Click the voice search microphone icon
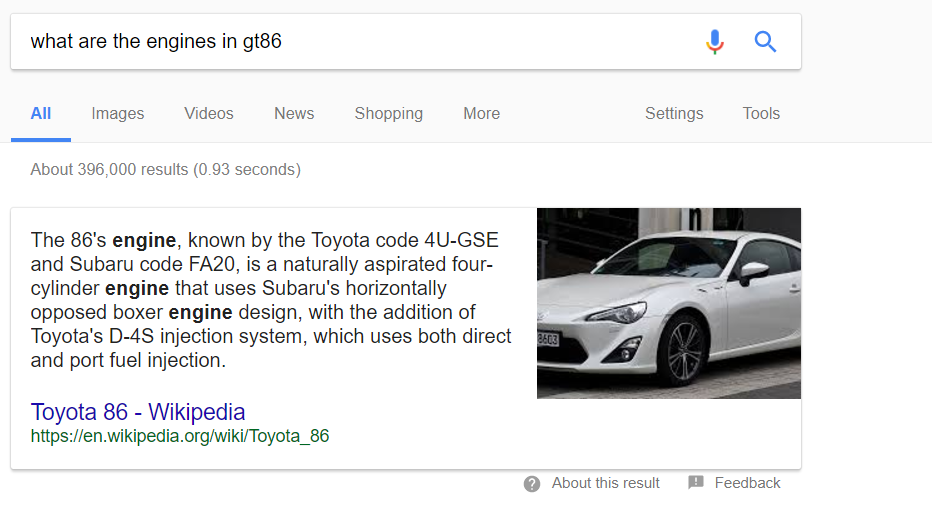The width and height of the screenshot is (932, 511). click(714, 42)
